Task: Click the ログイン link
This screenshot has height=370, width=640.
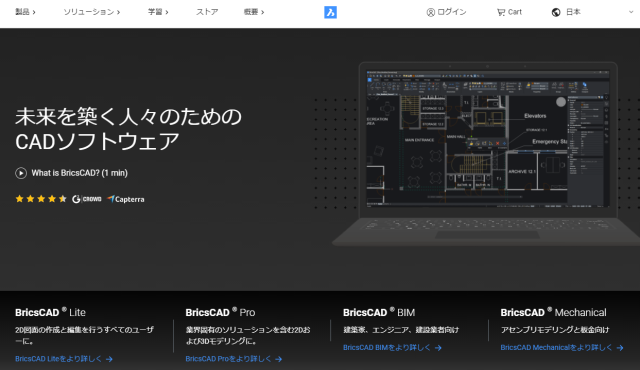Action: click(x=452, y=12)
